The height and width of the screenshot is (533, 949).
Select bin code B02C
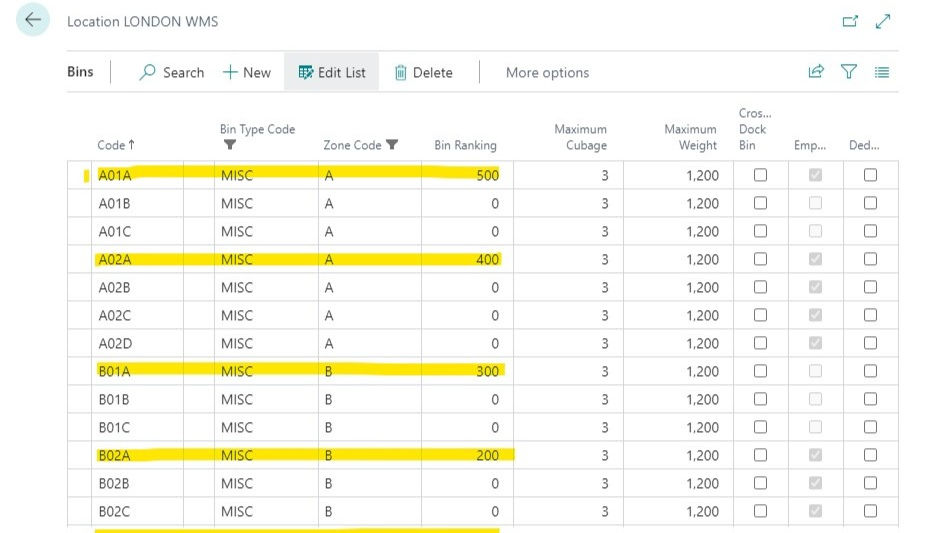[x=114, y=512]
